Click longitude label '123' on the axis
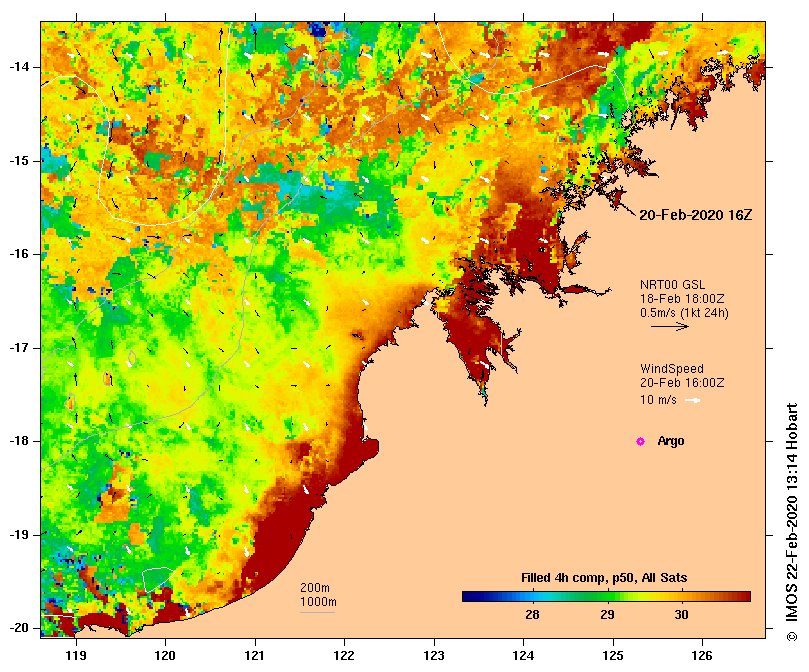This screenshot has height=672, width=809. [434, 656]
